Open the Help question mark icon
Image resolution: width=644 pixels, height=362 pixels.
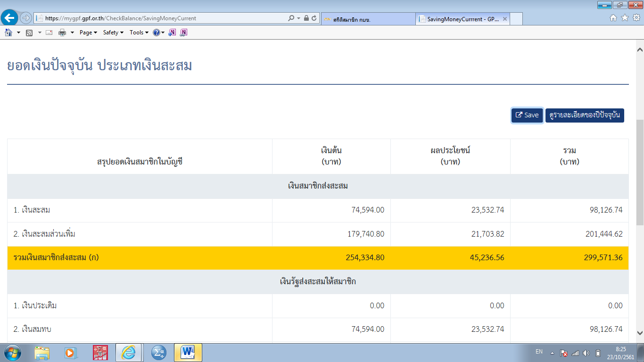tap(157, 33)
